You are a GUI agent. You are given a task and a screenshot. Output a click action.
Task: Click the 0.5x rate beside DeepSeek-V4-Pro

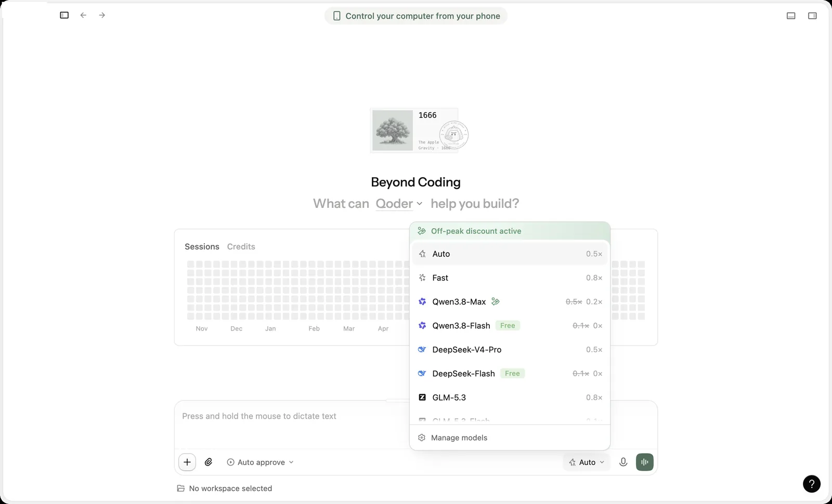pos(594,350)
